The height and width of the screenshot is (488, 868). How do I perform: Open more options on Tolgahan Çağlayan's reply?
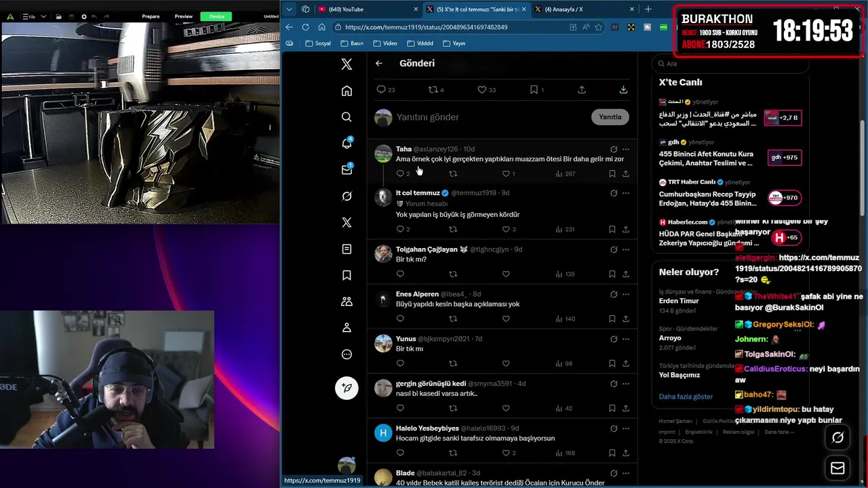tap(626, 249)
